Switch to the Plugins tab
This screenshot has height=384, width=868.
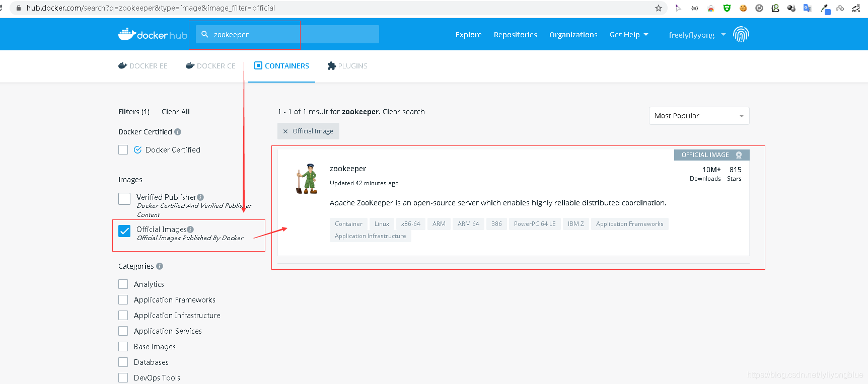click(347, 66)
